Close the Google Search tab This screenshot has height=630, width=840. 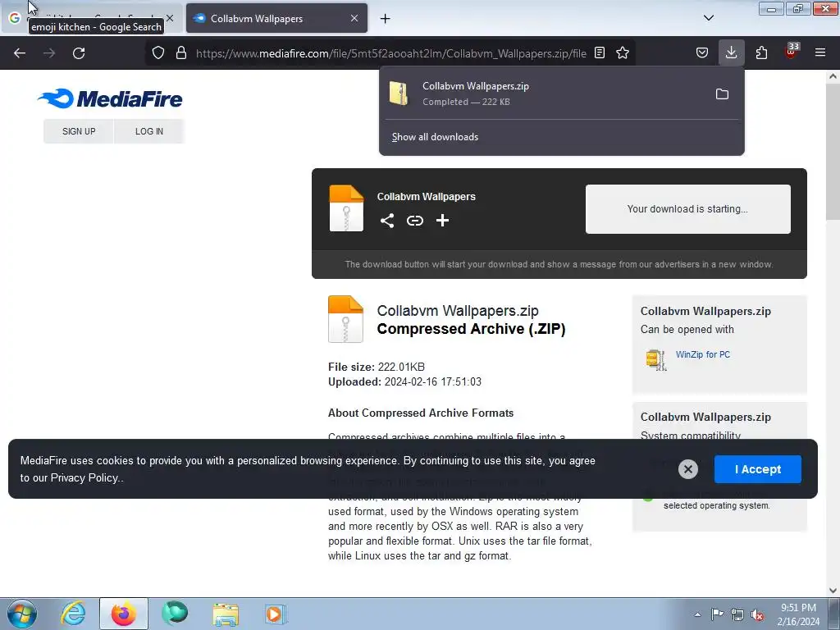pos(170,18)
